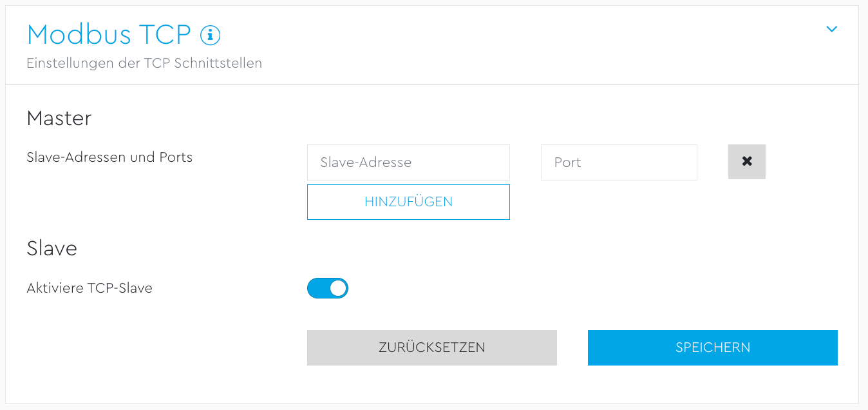Open the Modbus TCP info icon

[x=211, y=35]
